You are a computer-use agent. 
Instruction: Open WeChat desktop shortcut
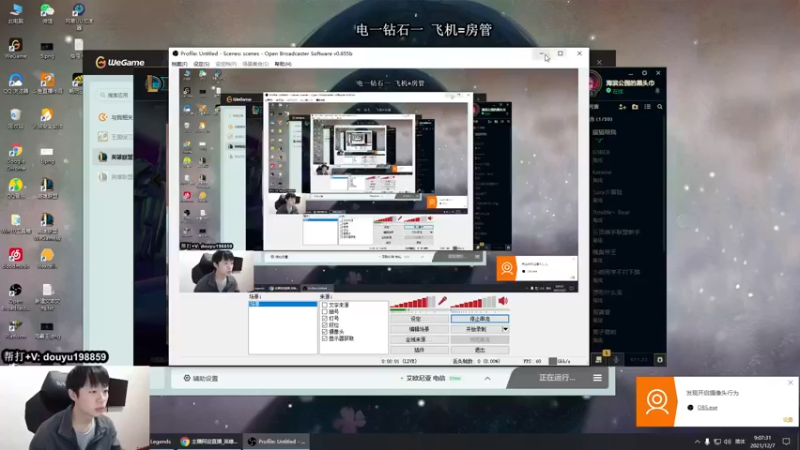point(47,14)
